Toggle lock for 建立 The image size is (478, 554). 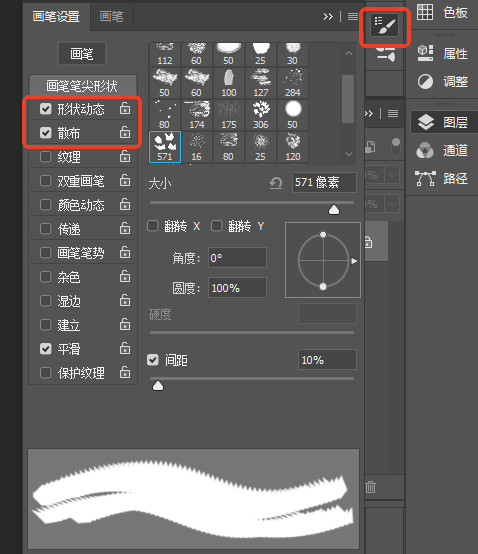(125, 325)
